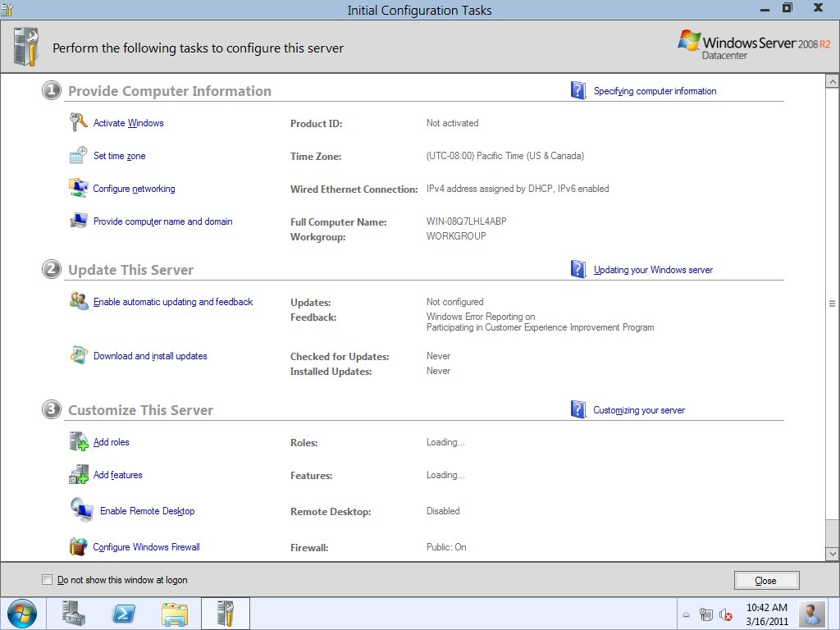840x630 pixels.
Task: Click the 'Provide computer name and domain' link
Action: [x=162, y=221]
